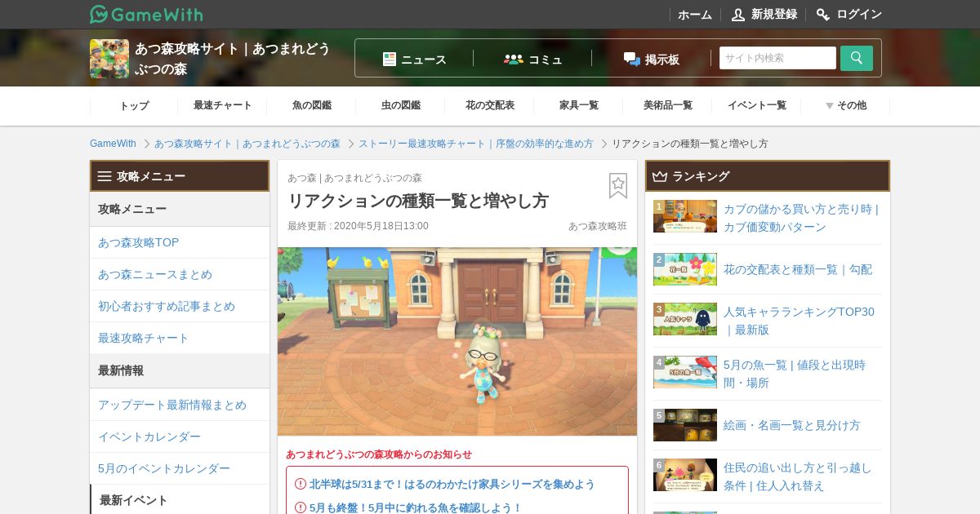The width and height of the screenshot is (980, 514).
Task: Open the はるのわかたけ家具シリーズ notice link
Action: pos(452,484)
